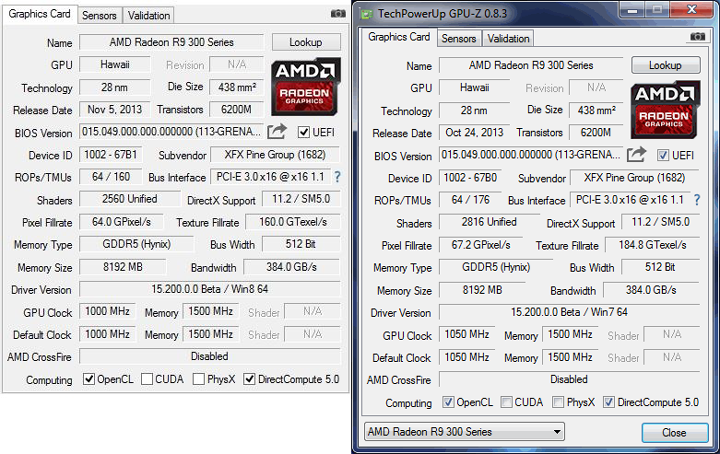Select Graphics Card tab in the left window
Viewport: 720px width, 454px height.
coord(39,14)
